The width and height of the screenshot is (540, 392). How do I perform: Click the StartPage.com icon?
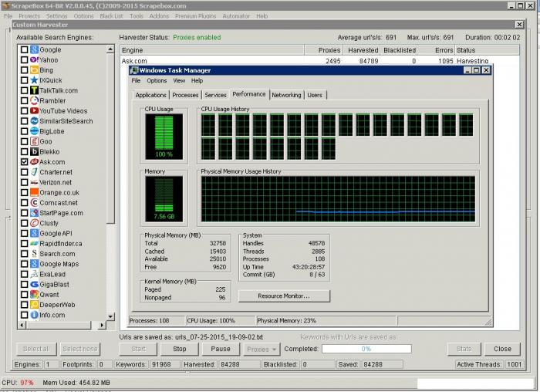click(x=34, y=213)
